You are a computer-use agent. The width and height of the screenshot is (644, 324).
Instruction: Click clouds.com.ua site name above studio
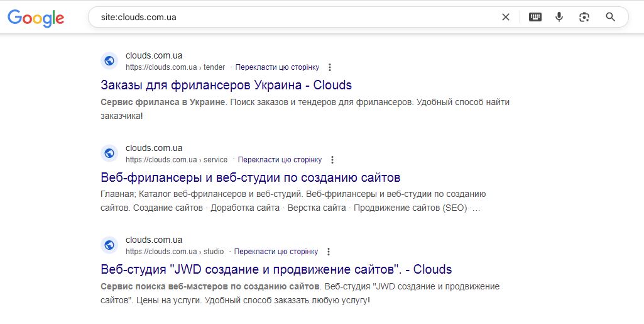pyautogui.click(x=154, y=240)
